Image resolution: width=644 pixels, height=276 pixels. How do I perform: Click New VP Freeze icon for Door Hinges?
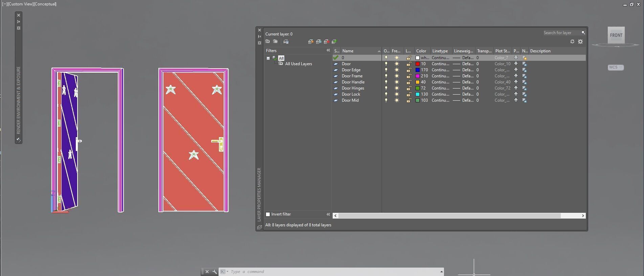pyautogui.click(x=524, y=88)
